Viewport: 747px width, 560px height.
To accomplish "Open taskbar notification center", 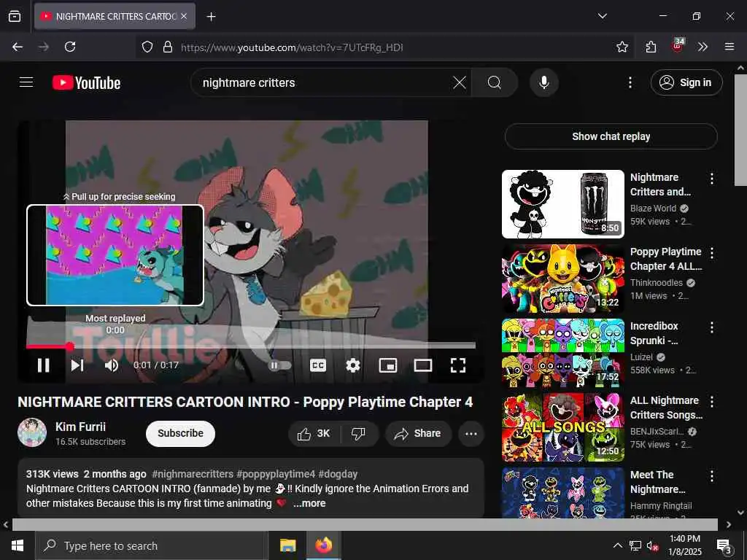I will point(724,546).
